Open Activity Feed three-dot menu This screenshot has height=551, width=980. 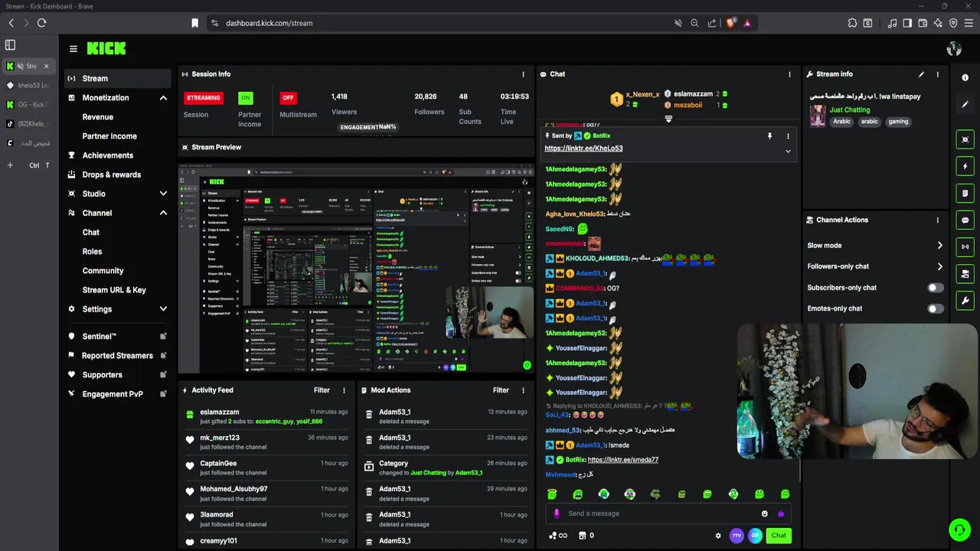[344, 390]
